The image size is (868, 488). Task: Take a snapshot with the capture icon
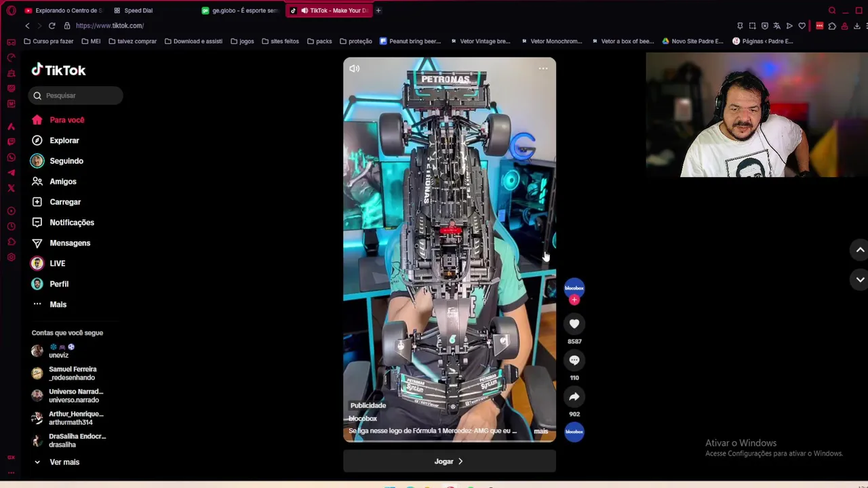pos(752,26)
